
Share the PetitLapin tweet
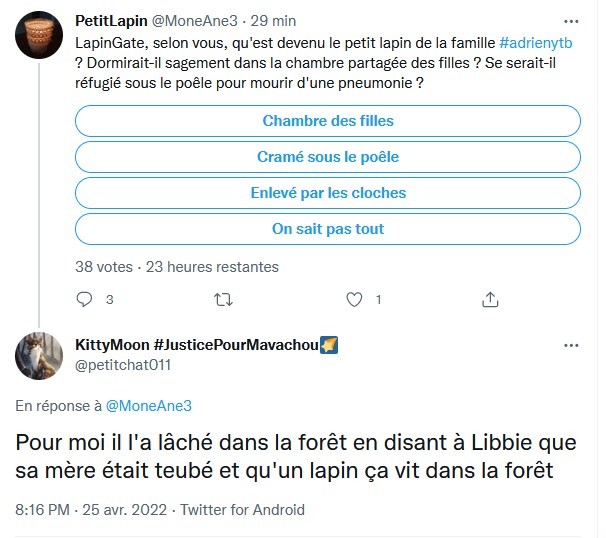tap(490, 299)
